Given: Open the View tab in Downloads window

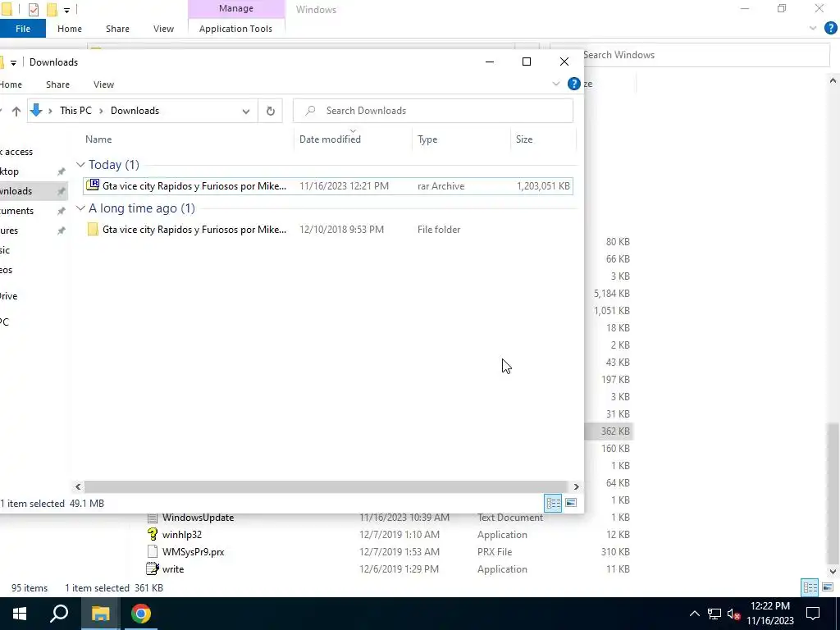Looking at the screenshot, I should [x=103, y=84].
